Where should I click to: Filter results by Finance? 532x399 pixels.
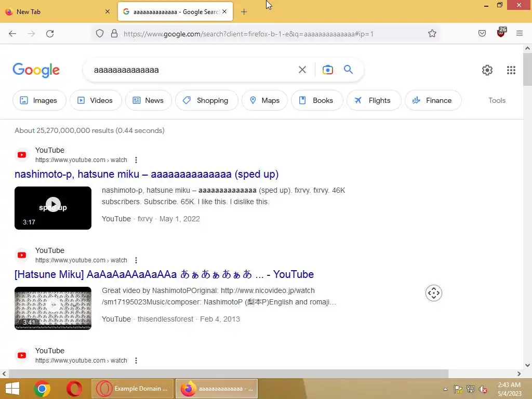[433, 100]
